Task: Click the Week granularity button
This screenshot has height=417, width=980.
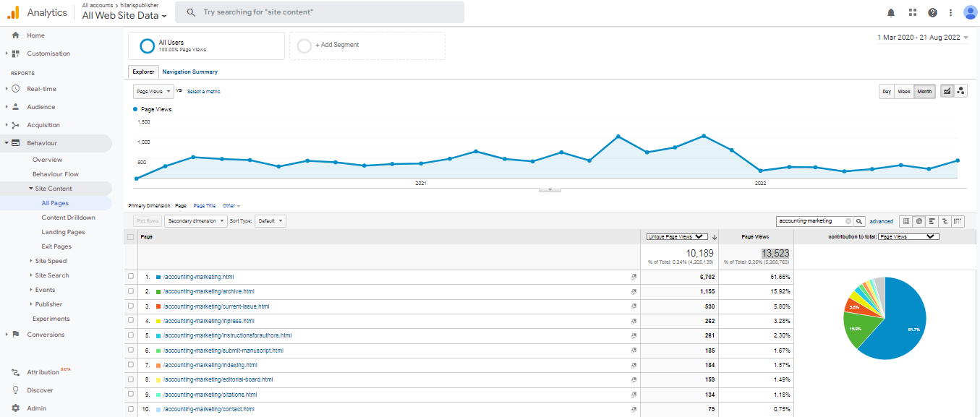Action: (904, 91)
